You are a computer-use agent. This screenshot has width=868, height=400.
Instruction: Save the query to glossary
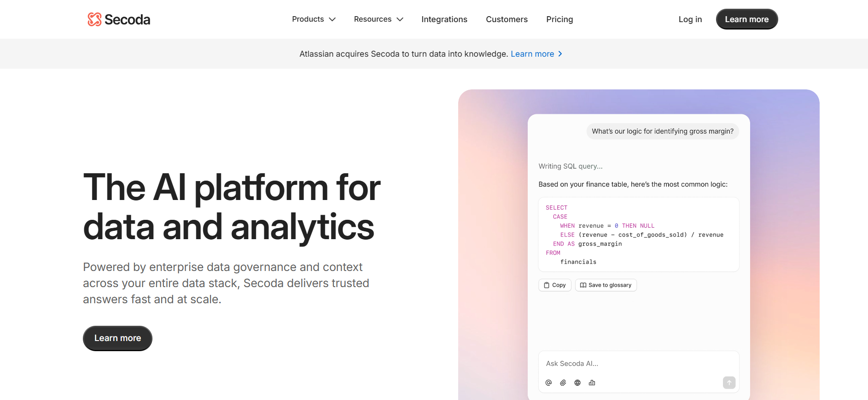[606, 285]
